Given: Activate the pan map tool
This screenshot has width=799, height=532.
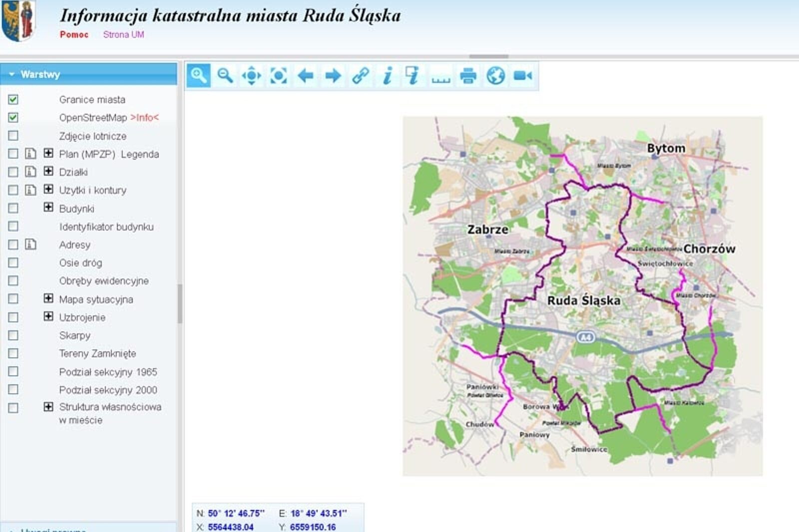Looking at the screenshot, I should click(x=252, y=76).
